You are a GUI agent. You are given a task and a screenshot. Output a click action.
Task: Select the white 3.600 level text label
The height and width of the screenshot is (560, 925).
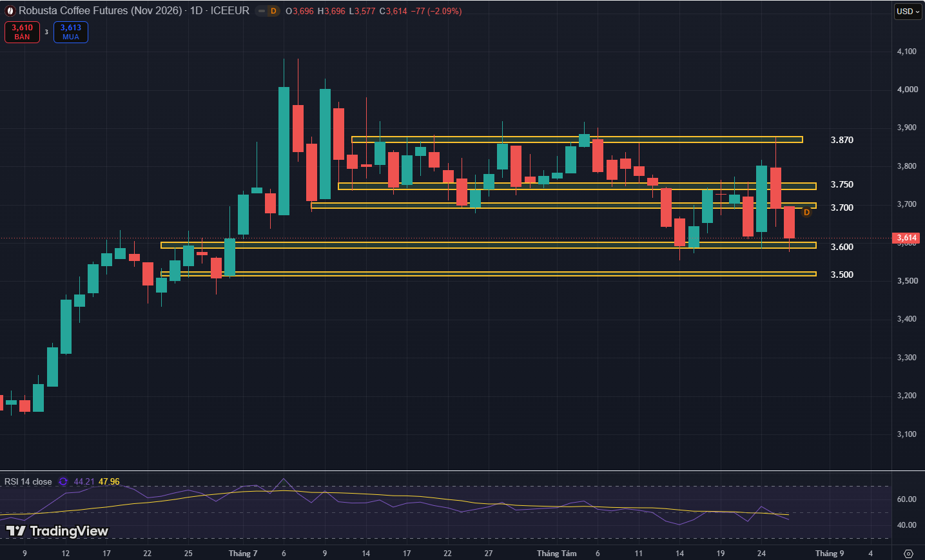[x=842, y=247]
